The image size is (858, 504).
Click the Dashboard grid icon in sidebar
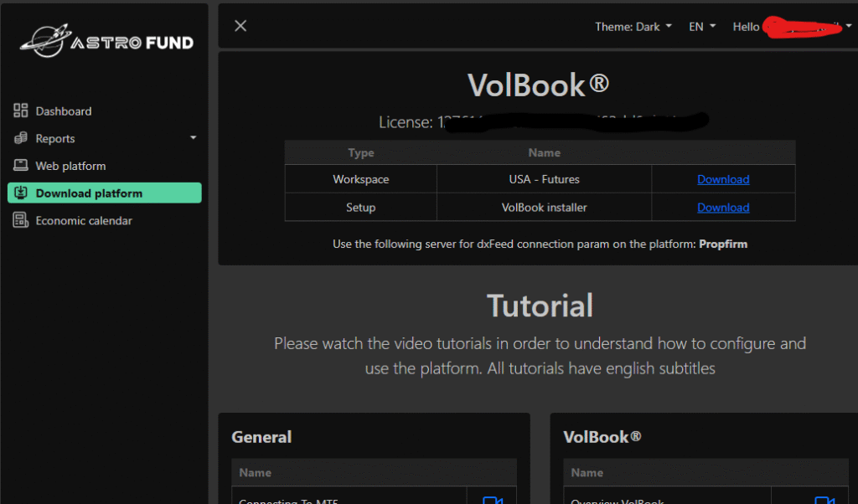point(21,111)
